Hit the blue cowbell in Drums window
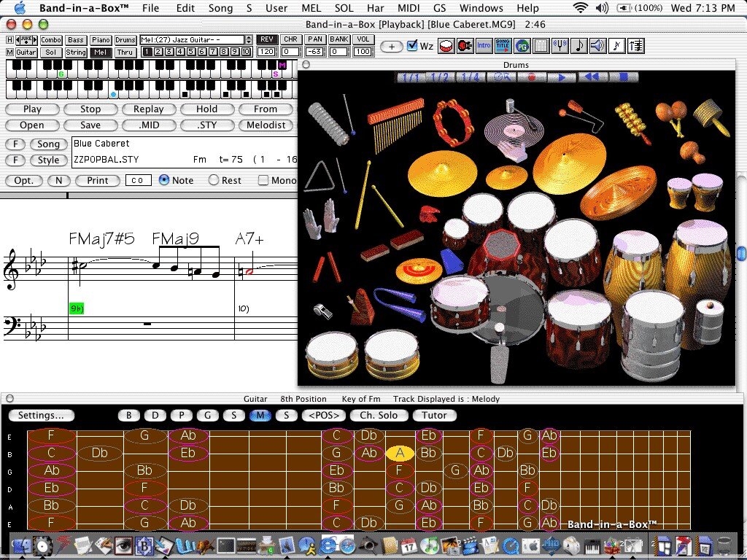This screenshot has width=747, height=560. (x=451, y=261)
